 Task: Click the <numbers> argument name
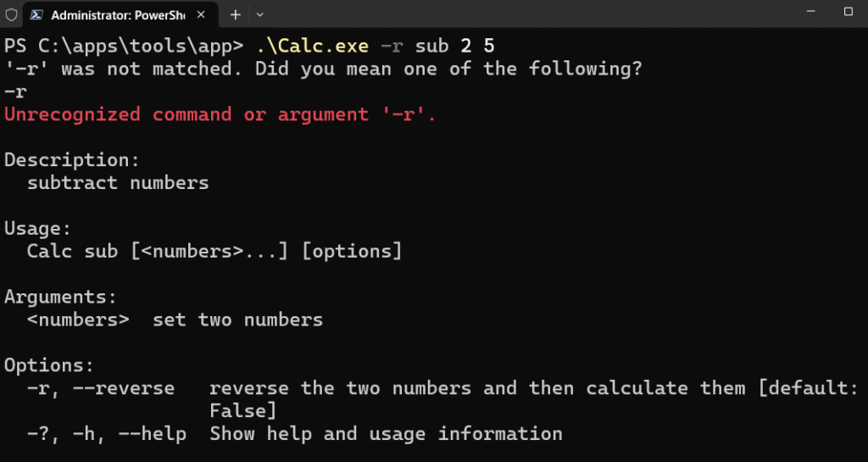[x=78, y=320]
